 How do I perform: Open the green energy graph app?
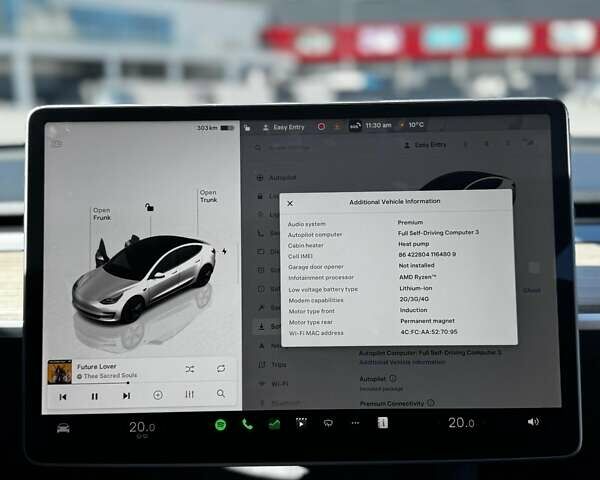point(274,424)
